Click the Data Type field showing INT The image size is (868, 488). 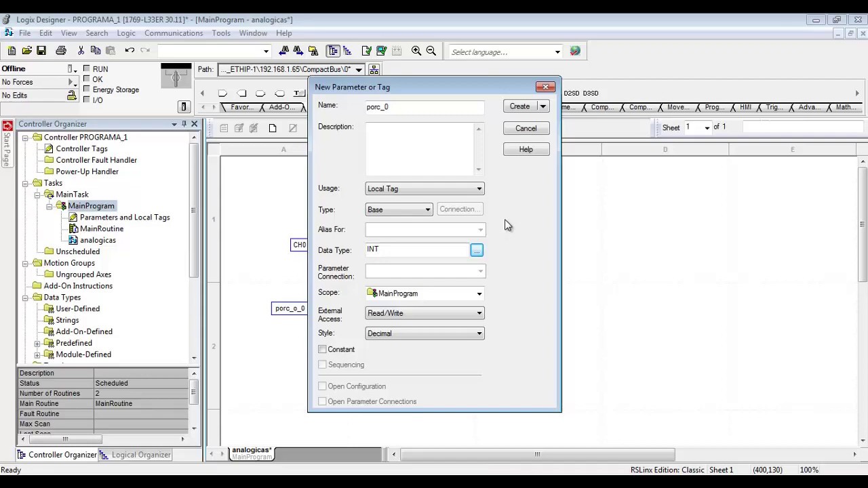[417, 249]
